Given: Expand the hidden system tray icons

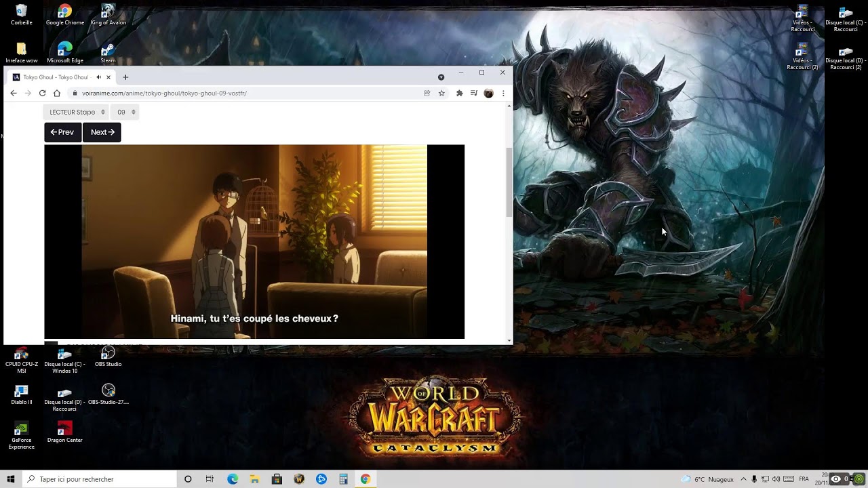Looking at the screenshot, I should coord(743,479).
